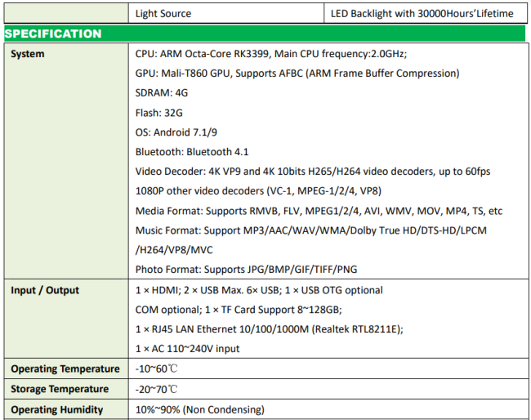Viewport: 531px width, 420px height.
Task: Click the Light Source cell
Action: click(x=163, y=13)
